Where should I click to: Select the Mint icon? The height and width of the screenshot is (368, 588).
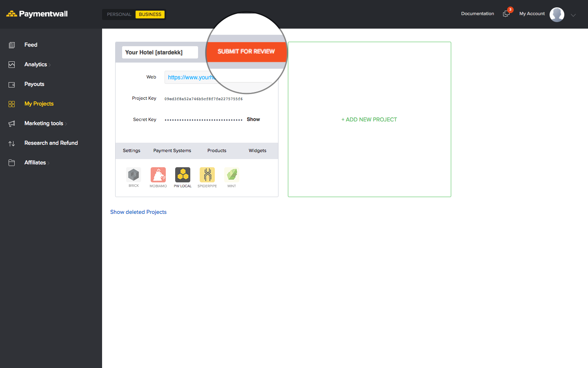pyautogui.click(x=232, y=175)
